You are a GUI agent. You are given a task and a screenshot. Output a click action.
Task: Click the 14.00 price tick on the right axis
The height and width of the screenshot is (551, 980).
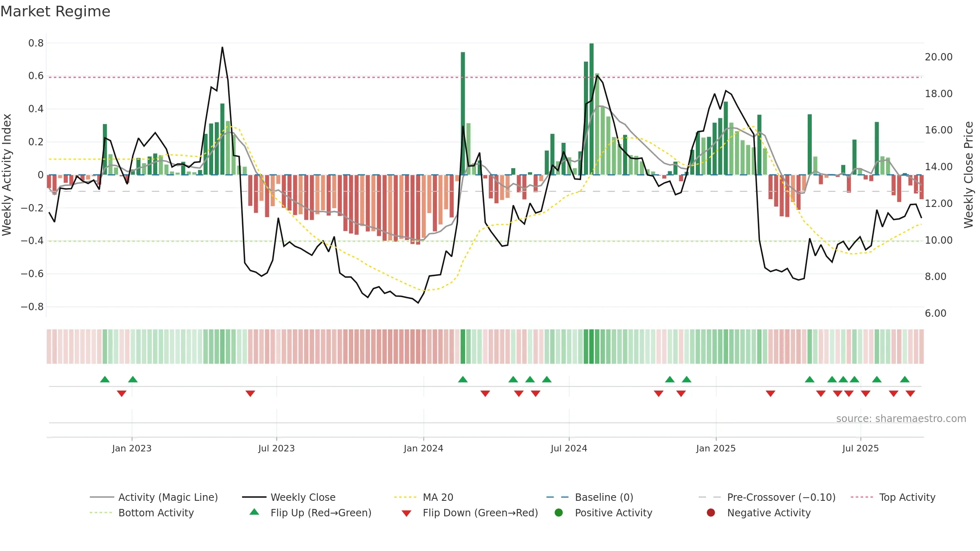coord(939,167)
